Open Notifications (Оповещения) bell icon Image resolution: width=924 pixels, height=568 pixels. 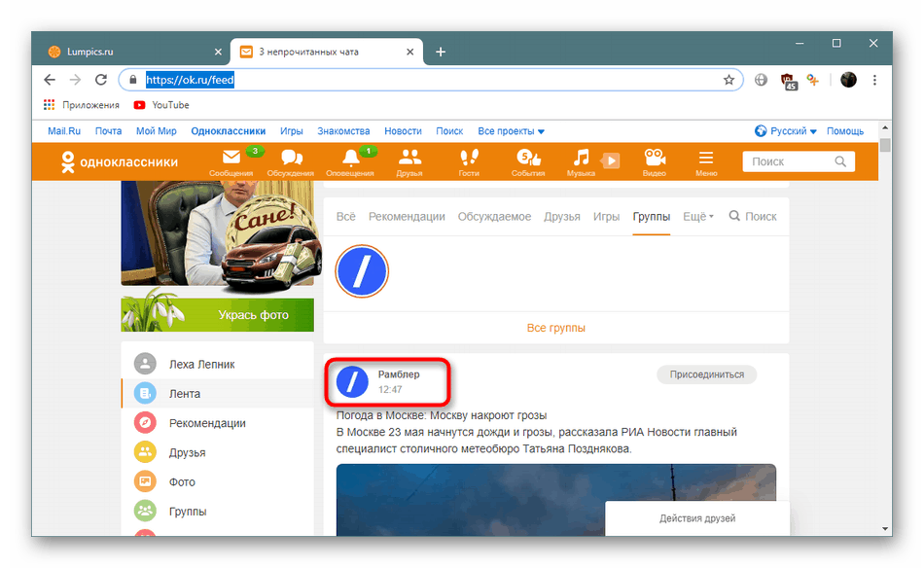coord(350,158)
